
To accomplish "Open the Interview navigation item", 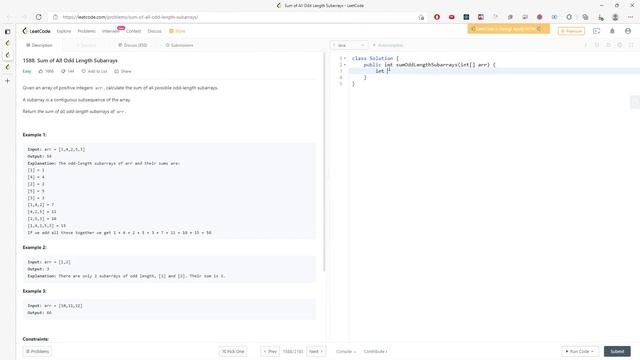I will [x=110, y=31].
